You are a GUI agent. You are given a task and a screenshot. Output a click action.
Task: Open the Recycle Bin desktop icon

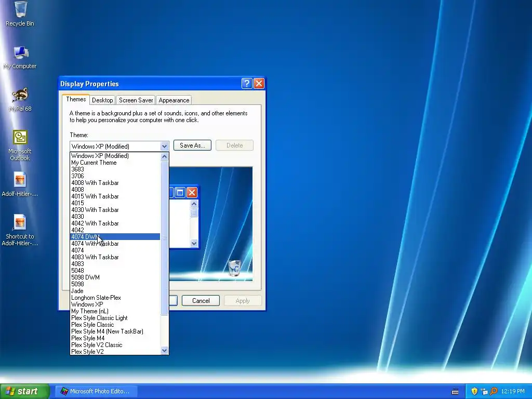tap(20, 14)
